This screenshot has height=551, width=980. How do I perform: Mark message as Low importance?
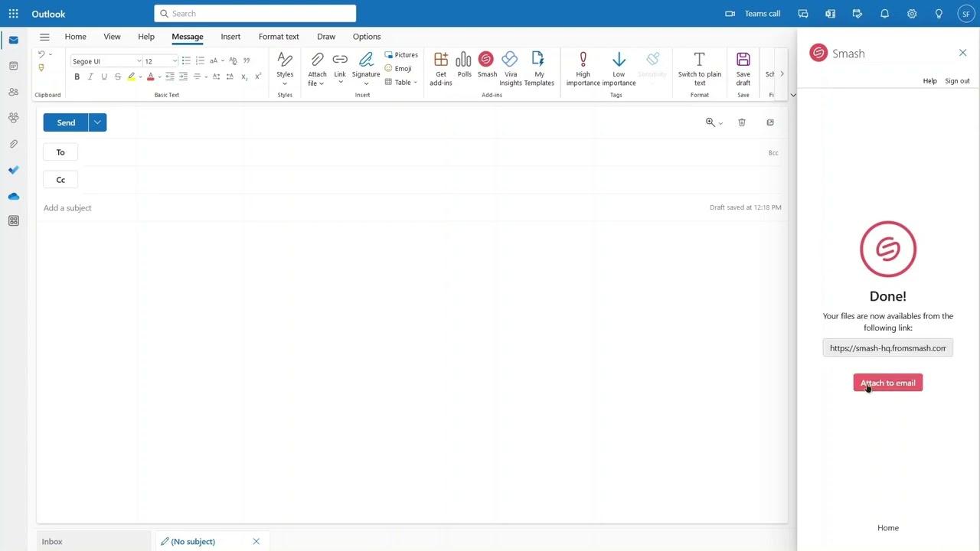click(x=619, y=69)
